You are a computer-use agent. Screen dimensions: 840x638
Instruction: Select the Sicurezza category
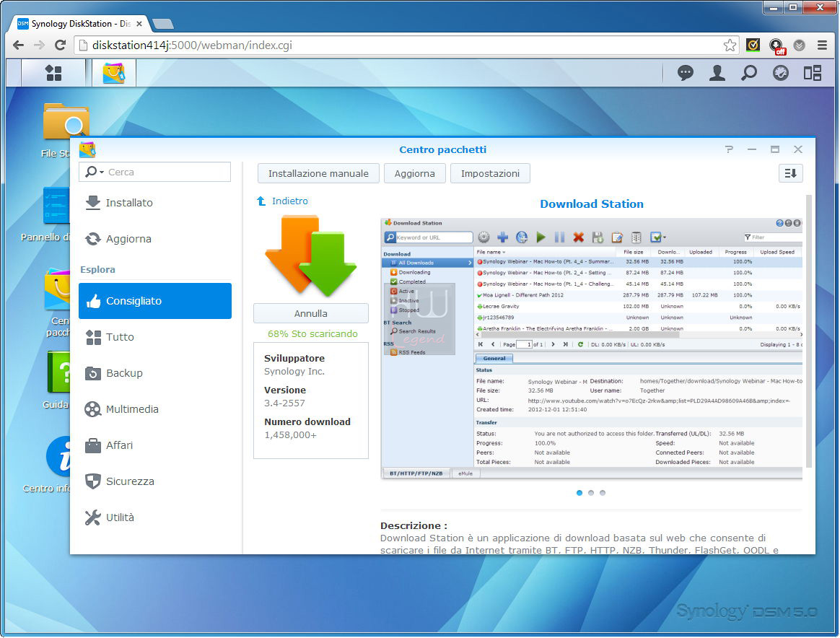(x=155, y=481)
